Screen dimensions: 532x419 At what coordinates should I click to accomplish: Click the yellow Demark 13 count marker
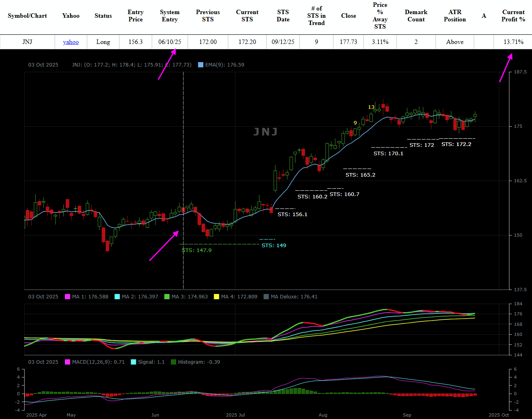click(x=371, y=107)
